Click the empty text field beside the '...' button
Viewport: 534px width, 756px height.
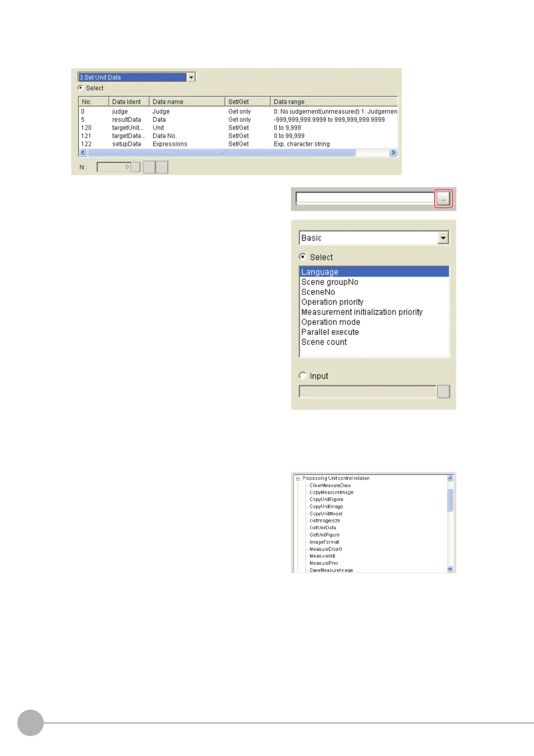pyautogui.click(x=365, y=198)
